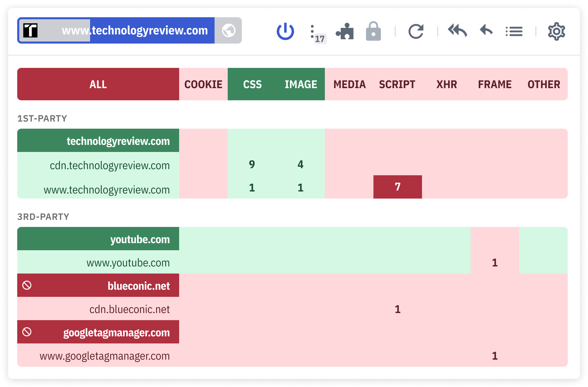
Task: Reload the page with the refresh icon
Action: pyautogui.click(x=416, y=31)
